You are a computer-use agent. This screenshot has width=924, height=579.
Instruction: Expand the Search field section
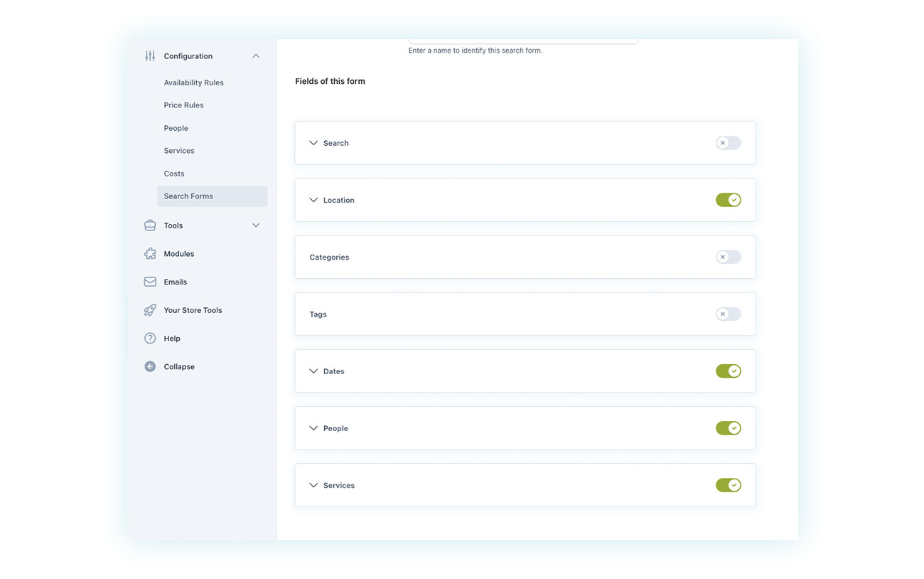[313, 142]
